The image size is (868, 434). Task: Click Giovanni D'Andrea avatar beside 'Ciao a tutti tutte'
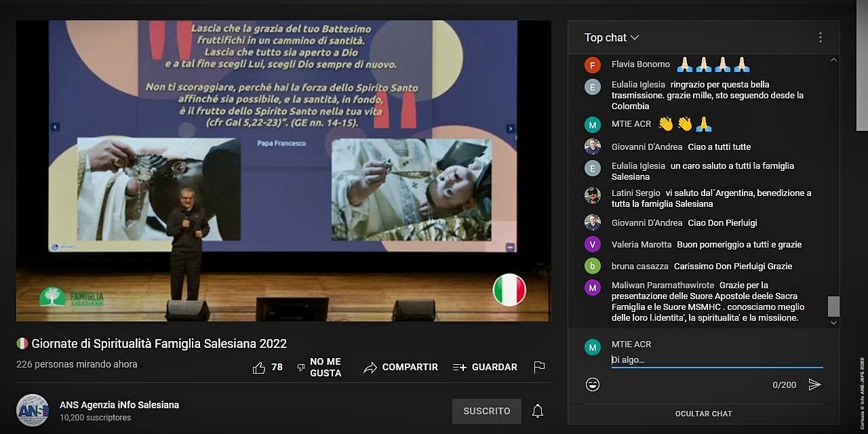pos(593,146)
